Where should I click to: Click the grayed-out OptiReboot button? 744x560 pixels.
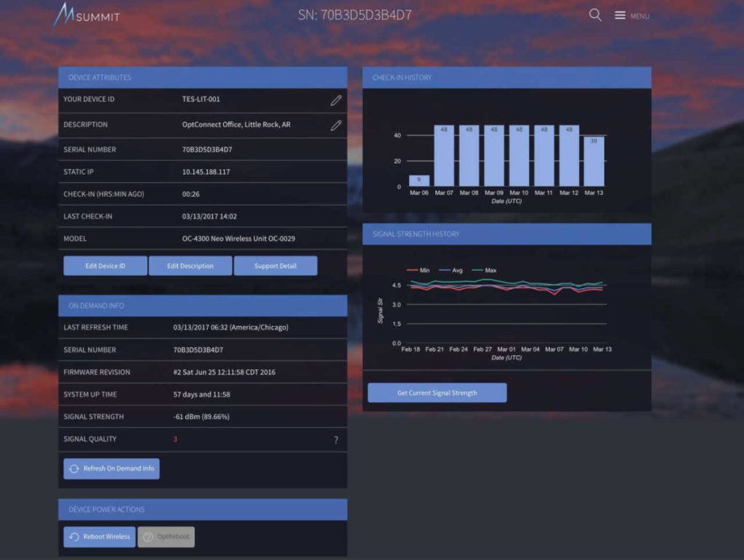(166, 537)
